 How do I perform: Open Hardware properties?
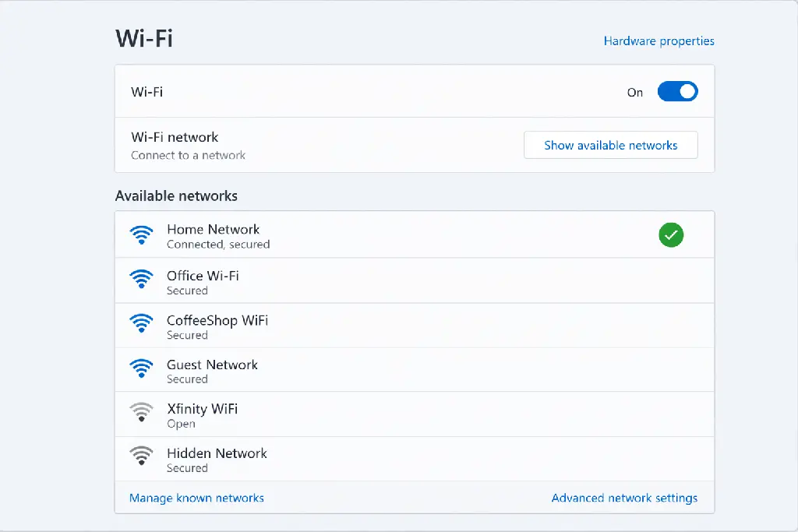(x=659, y=41)
